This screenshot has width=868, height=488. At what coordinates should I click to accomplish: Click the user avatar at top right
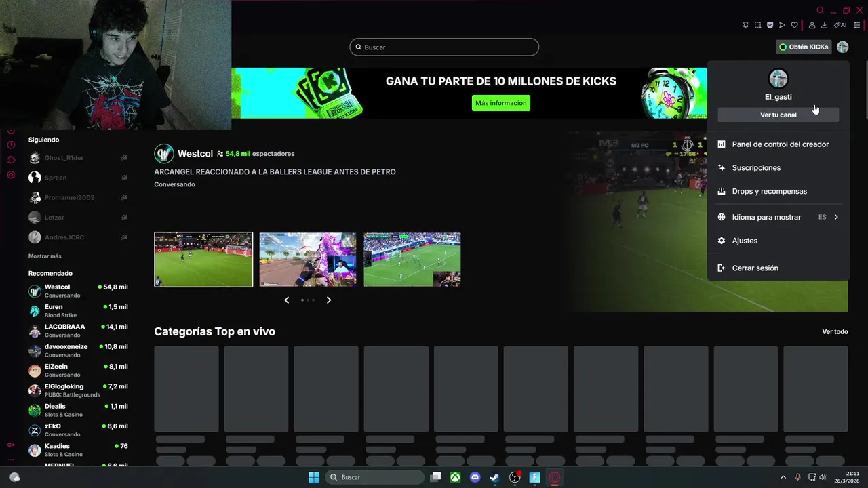[842, 47]
